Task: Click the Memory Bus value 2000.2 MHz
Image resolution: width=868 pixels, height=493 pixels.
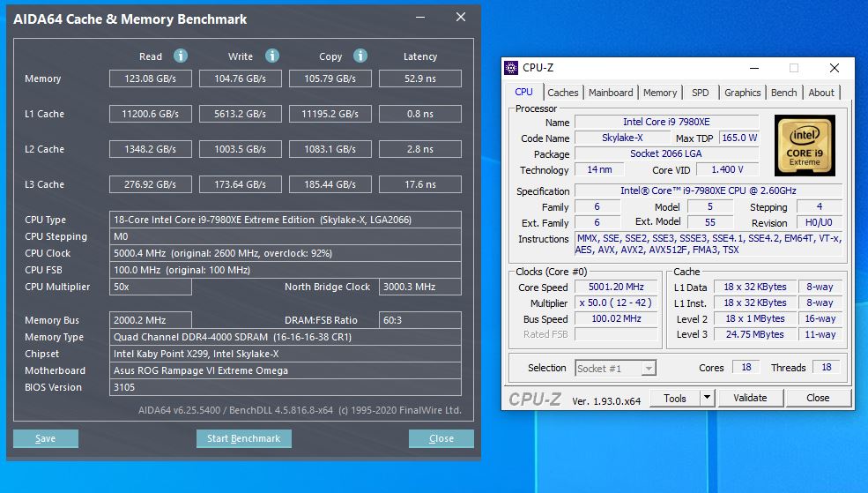Action: pos(150,320)
